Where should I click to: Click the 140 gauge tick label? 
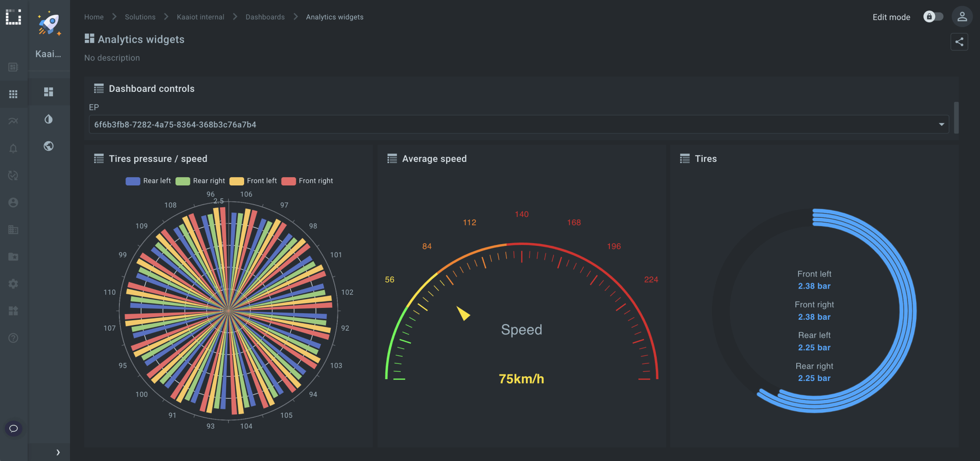click(x=521, y=214)
